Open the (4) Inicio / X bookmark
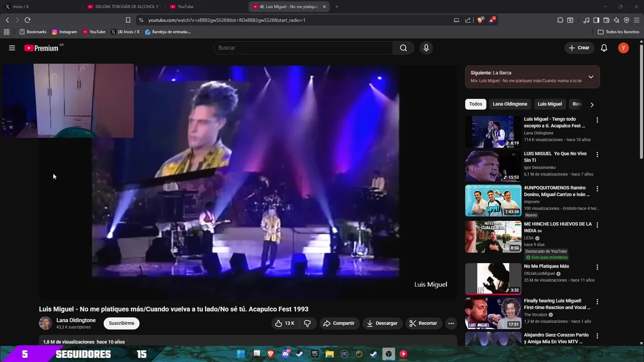Viewport: 644px width, 362px height. 125,32
